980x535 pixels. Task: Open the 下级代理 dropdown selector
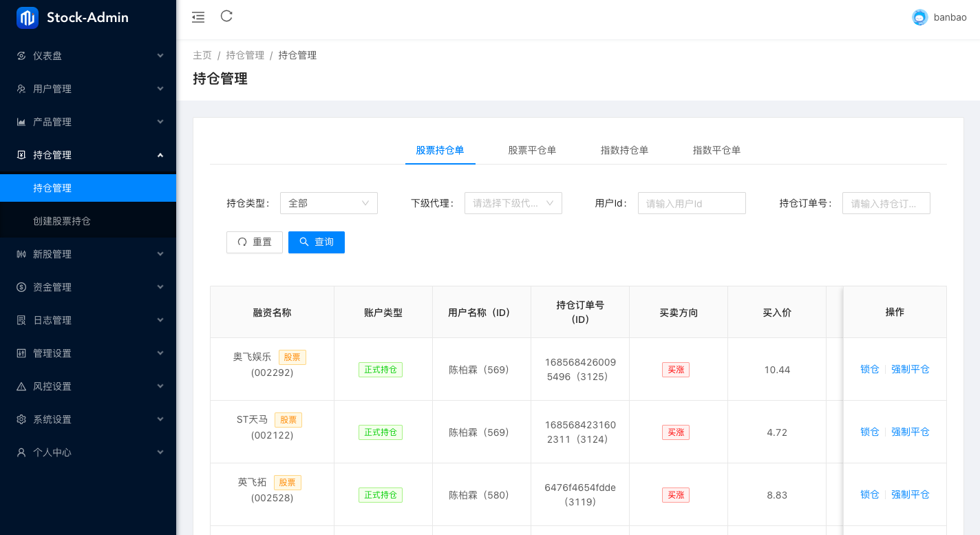click(513, 203)
